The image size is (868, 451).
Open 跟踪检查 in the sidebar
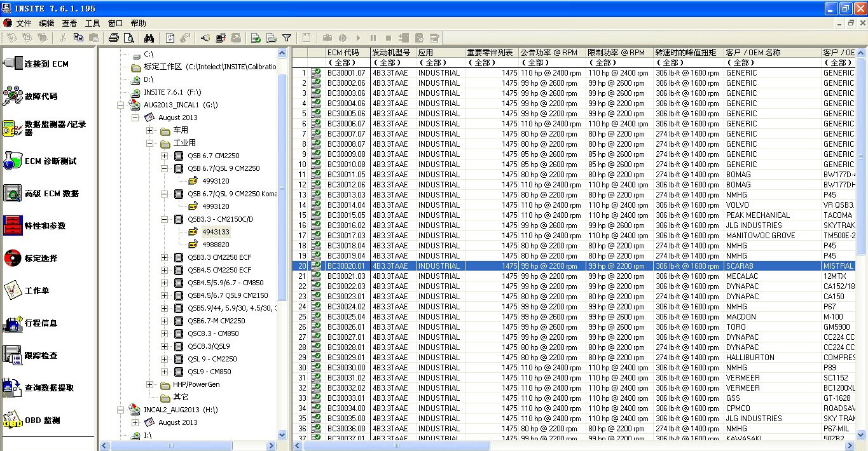[x=31, y=356]
